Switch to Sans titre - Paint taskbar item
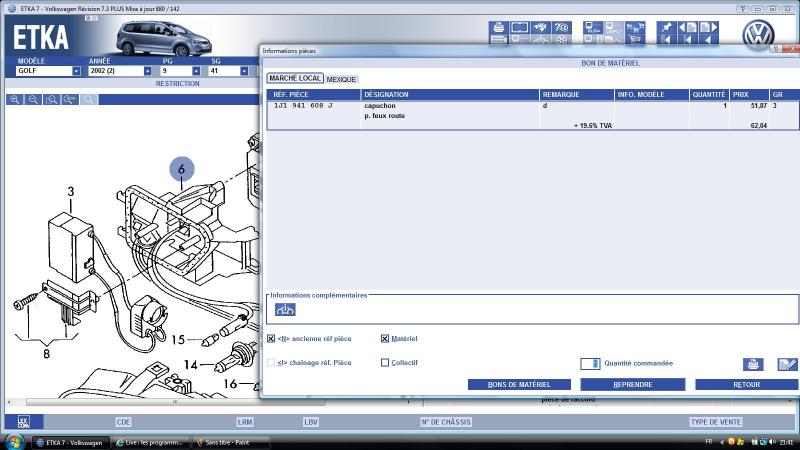Screen dimensions: 800x450 pos(230,442)
